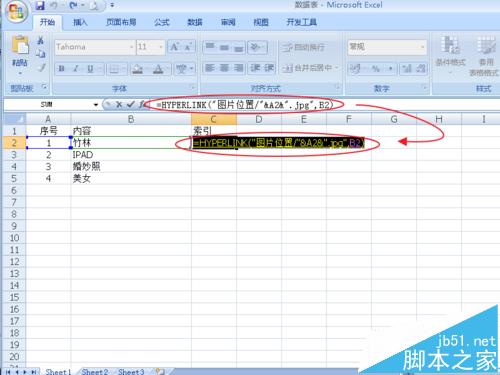Click the Cut scissors icon
The width and height of the screenshot is (500, 375).
coord(40,40)
